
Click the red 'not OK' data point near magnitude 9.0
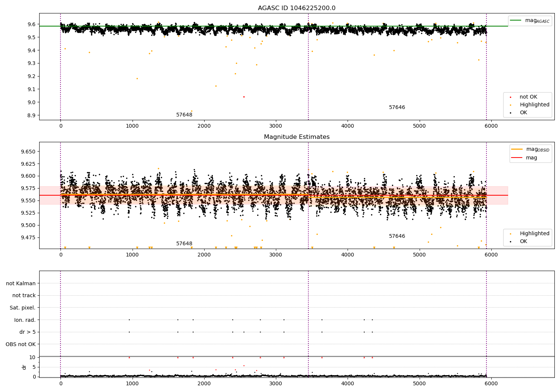(x=244, y=97)
